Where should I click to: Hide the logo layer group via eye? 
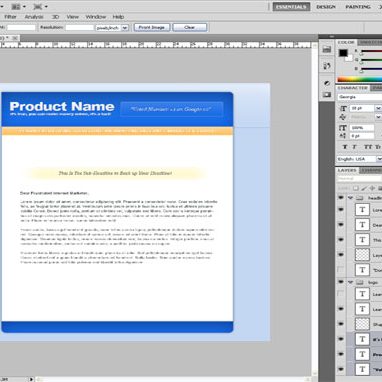coord(341,282)
